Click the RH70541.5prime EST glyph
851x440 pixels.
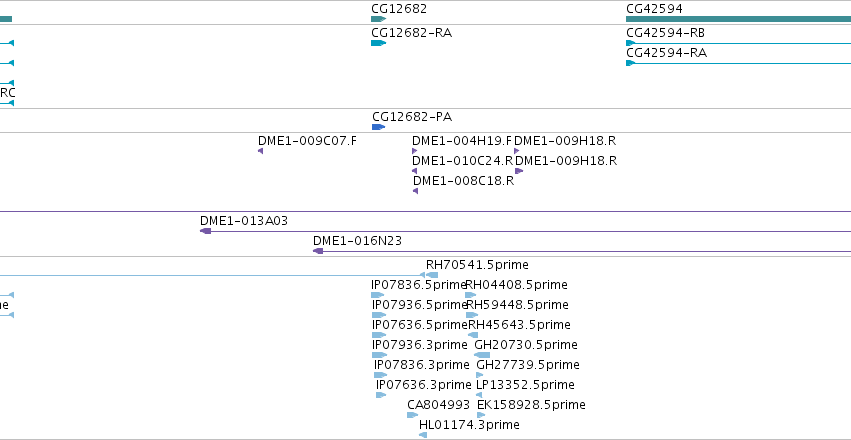point(432,275)
